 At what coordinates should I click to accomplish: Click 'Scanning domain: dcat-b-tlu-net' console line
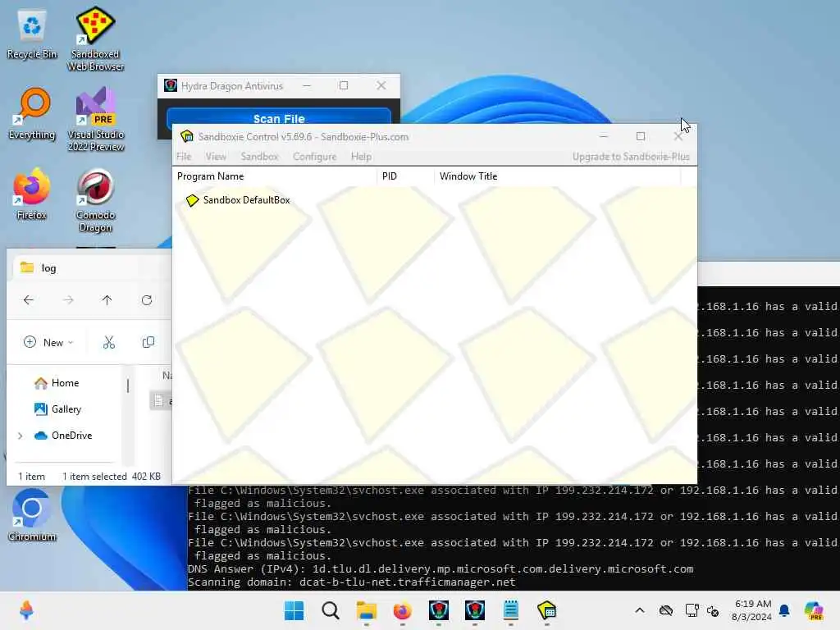(x=351, y=582)
